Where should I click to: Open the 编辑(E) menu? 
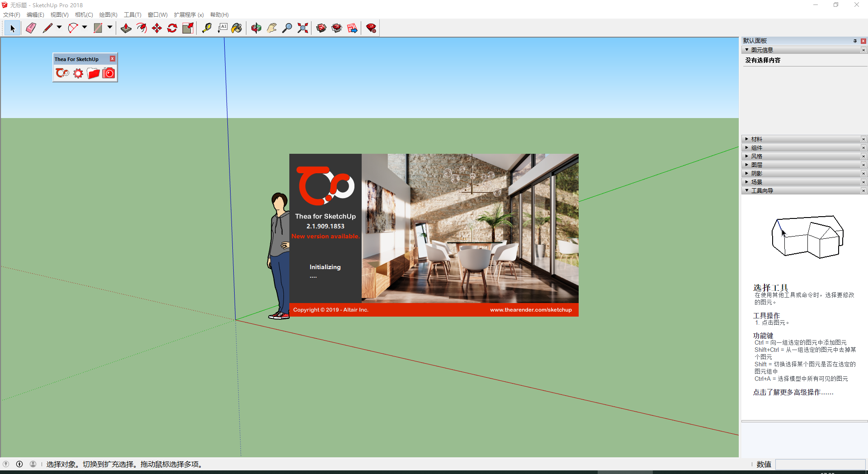35,15
